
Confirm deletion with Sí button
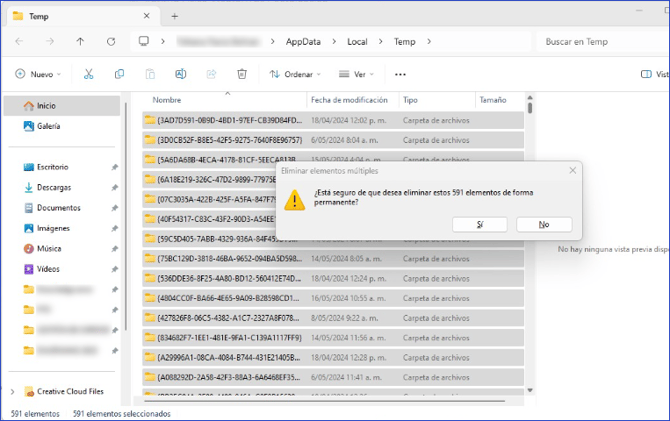(x=479, y=225)
